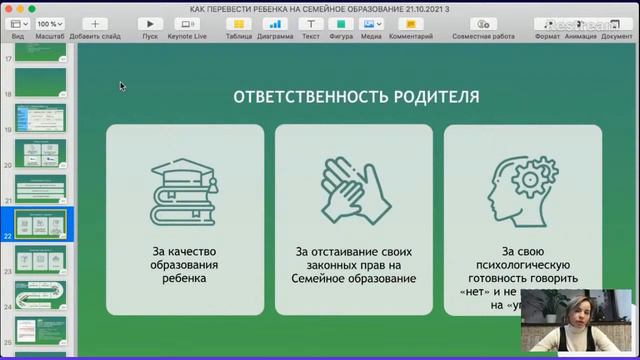
Task: Select slide 24 thumbnail in navigator
Action: [x=40, y=295]
